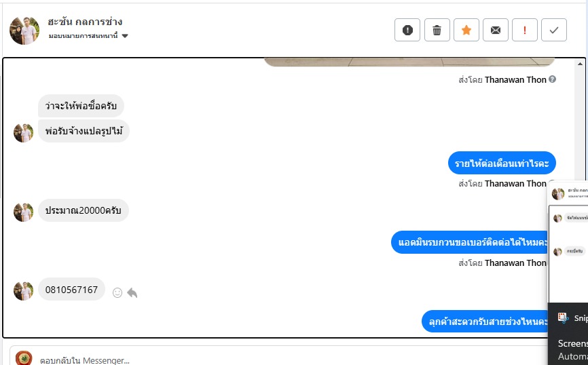
Task: Mark conversation as spam with octagon icon
Action: 407,30
